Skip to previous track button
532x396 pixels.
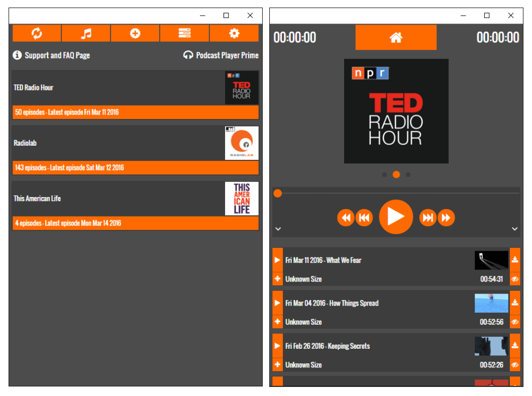pos(364,218)
